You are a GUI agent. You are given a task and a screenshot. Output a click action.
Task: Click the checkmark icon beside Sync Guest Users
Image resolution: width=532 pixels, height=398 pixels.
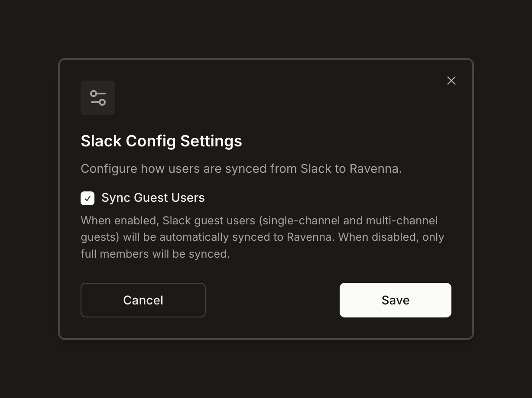tap(88, 198)
